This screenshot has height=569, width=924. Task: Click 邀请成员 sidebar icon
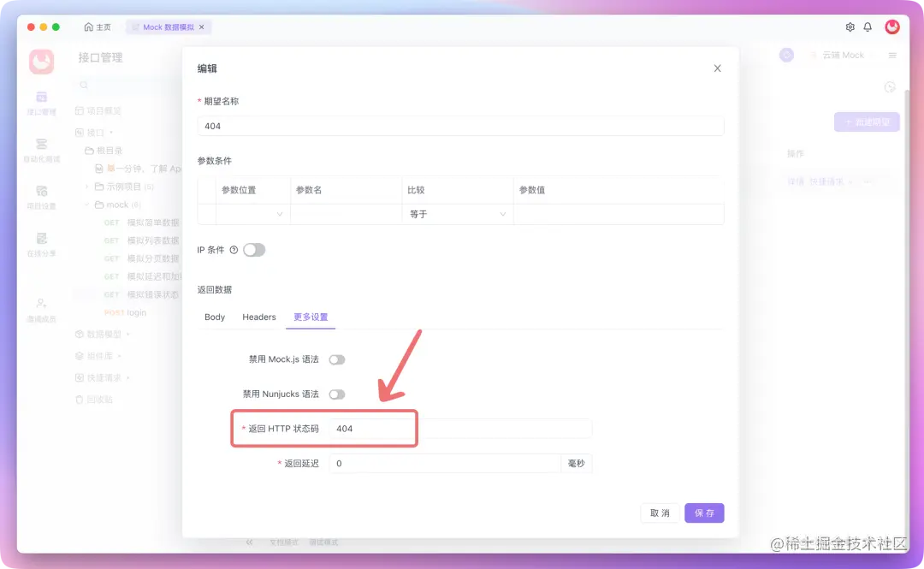tap(41, 310)
